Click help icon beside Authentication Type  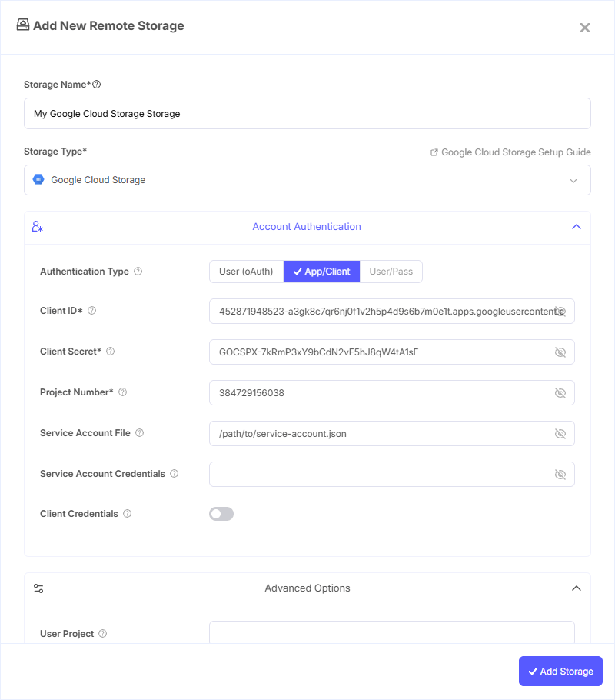[138, 272]
